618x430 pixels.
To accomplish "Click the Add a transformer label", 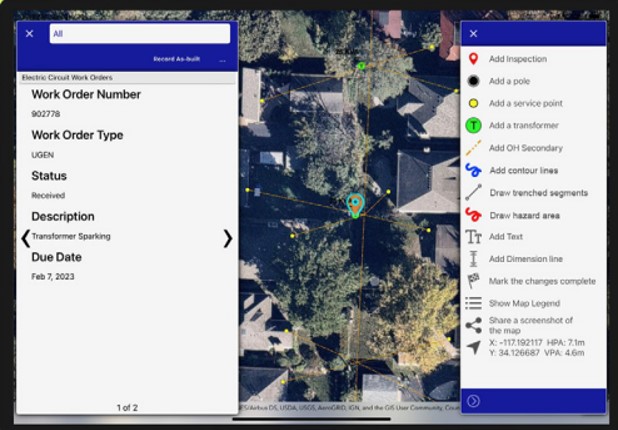I will (x=523, y=125).
